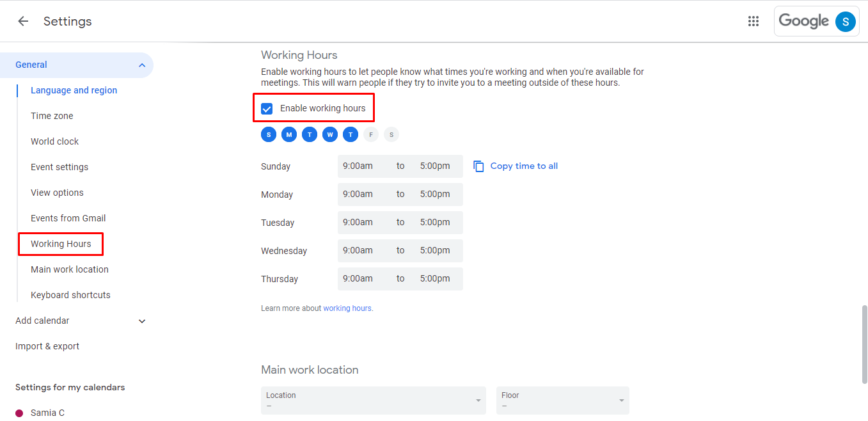Select Samia C calendar color dot
Viewport: 868px width, 421px height.
(19, 413)
